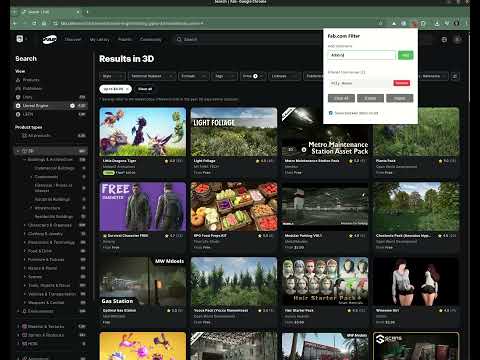Open the shopping cart icon in header
The image size is (480, 360).
444,40
